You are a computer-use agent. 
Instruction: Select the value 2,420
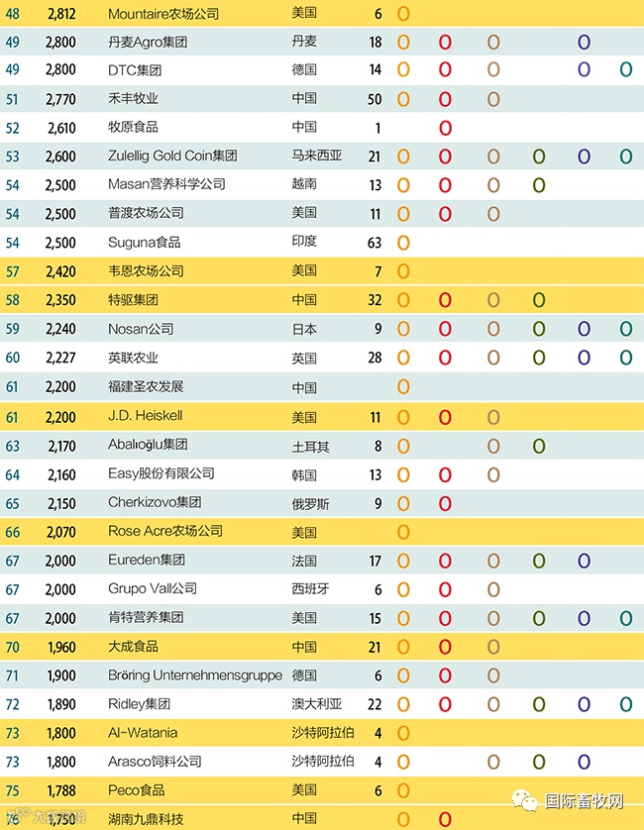(x=60, y=271)
